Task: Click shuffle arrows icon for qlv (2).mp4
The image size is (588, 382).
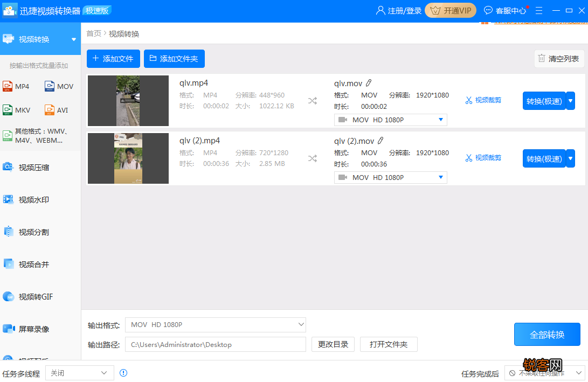Action: point(313,158)
